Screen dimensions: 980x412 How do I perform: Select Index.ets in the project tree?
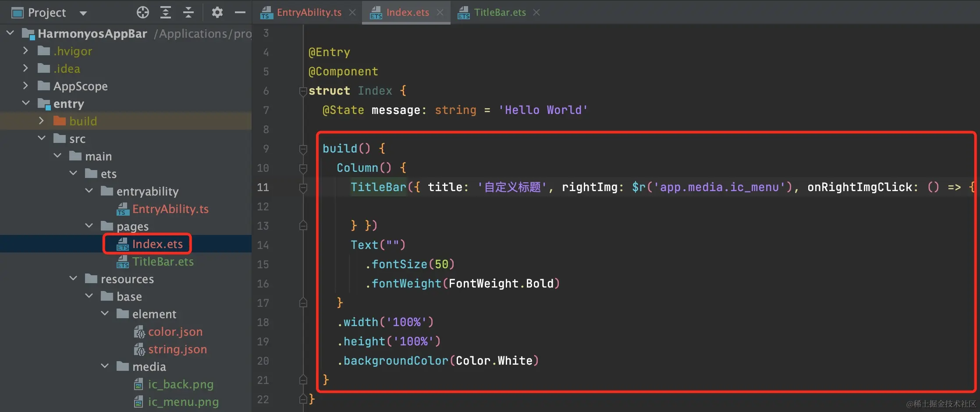[x=157, y=244]
